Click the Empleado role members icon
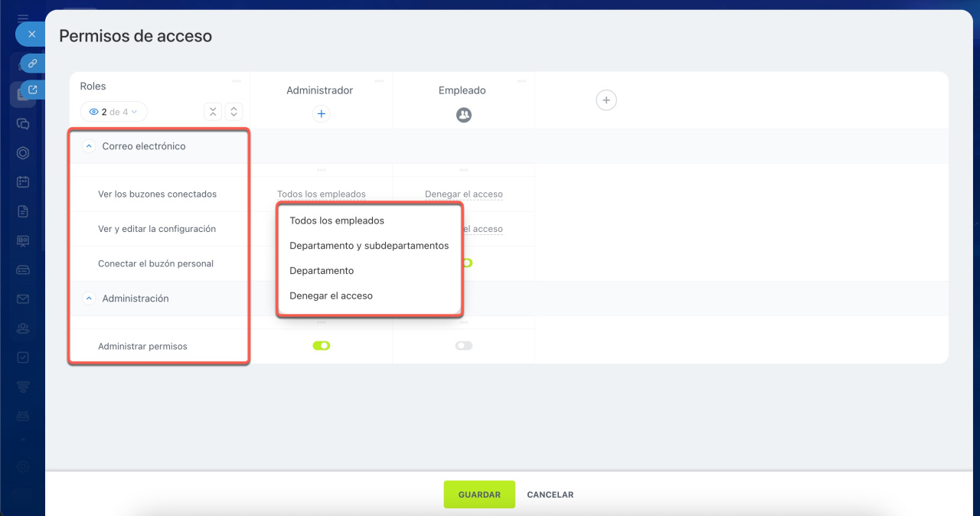980x516 pixels. pyautogui.click(x=463, y=115)
